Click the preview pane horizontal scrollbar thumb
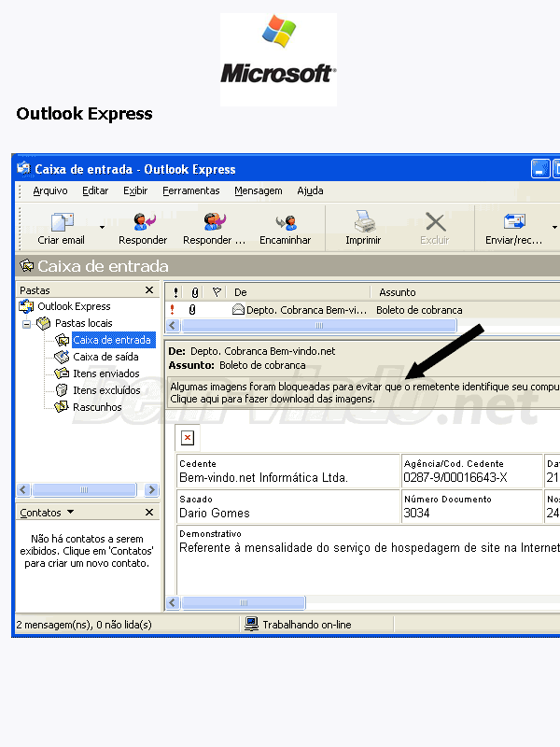Viewport: 560px width, 747px height. click(244, 602)
